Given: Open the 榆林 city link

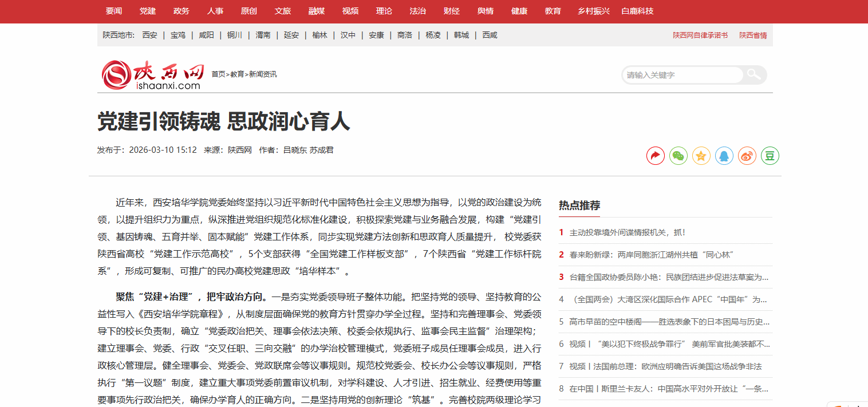Looking at the screenshot, I should [319, 35].
